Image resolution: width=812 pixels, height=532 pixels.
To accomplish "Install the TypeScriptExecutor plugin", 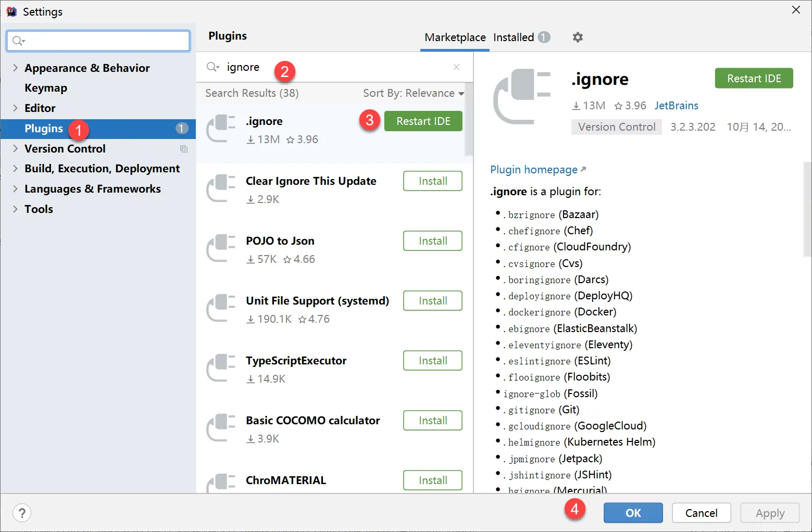I will point(433,361).
